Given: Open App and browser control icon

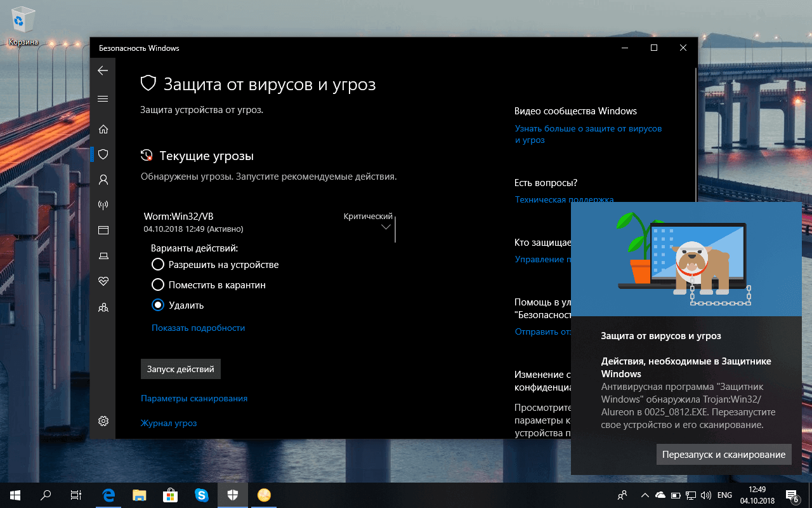Looking at the screenshot, I should pyautogui.click(x=102, y=230).
